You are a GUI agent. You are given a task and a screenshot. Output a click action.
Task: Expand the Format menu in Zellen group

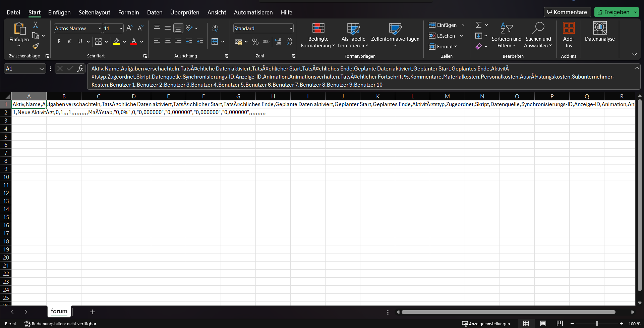point(443,46)
